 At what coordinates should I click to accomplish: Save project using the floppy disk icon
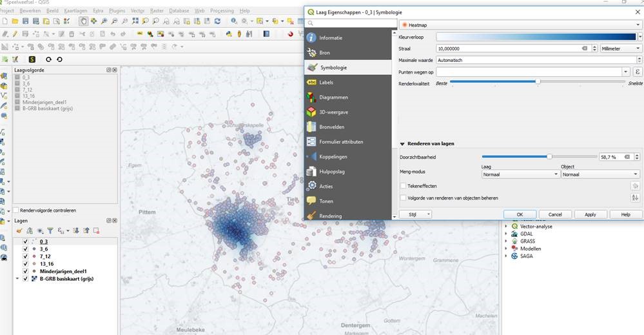pos(26,21)
